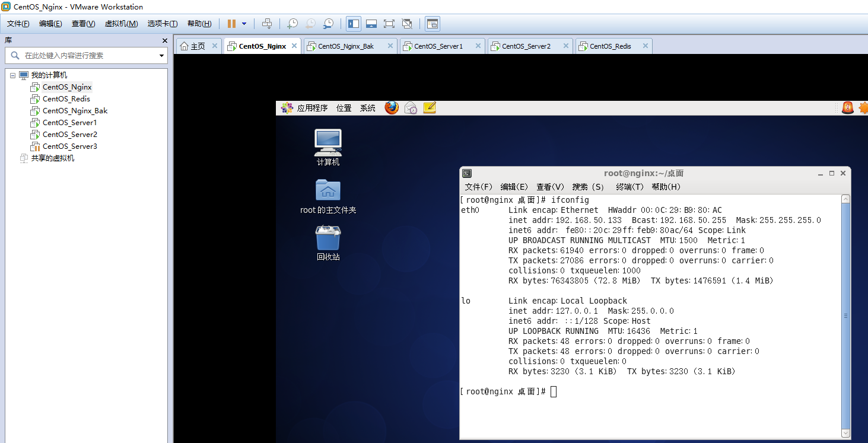Switch to the CentOS_Redis tab
868x443 pixels.
tap(611, 45)
